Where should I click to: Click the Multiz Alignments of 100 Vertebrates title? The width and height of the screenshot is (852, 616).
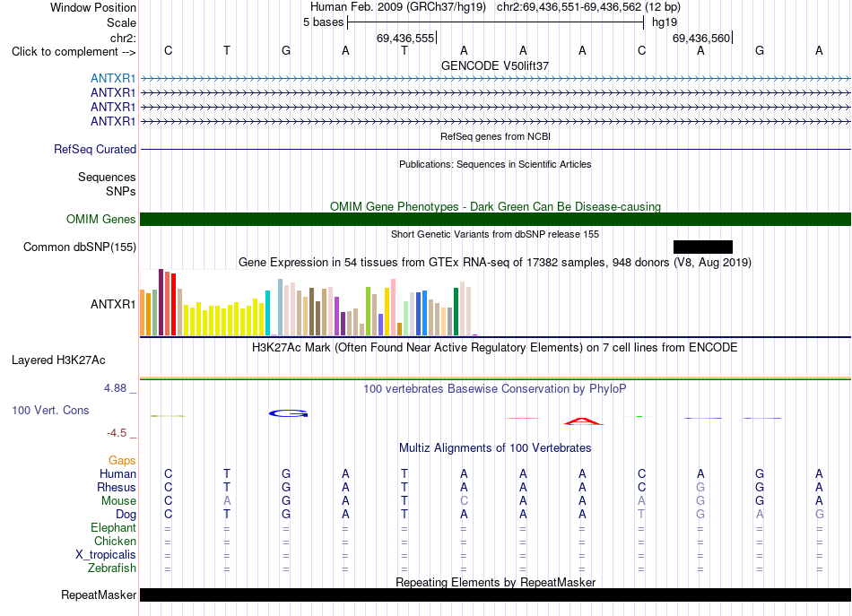495,448
